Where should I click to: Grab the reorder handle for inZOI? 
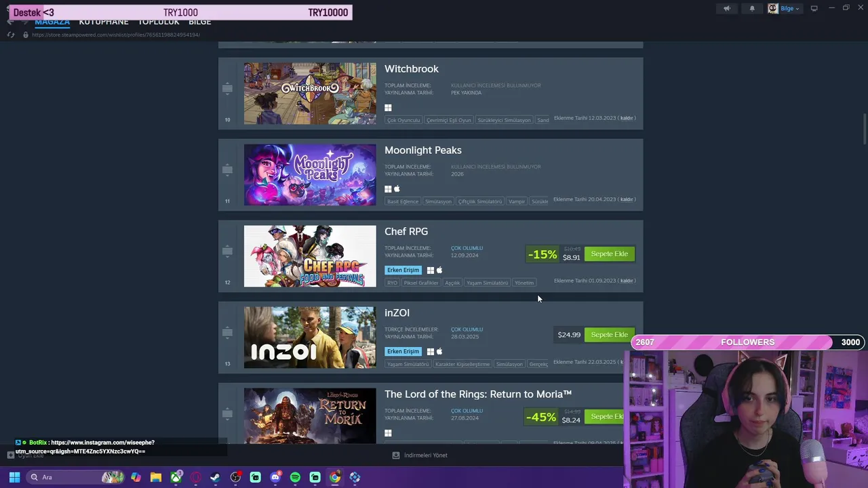point(227,332)
